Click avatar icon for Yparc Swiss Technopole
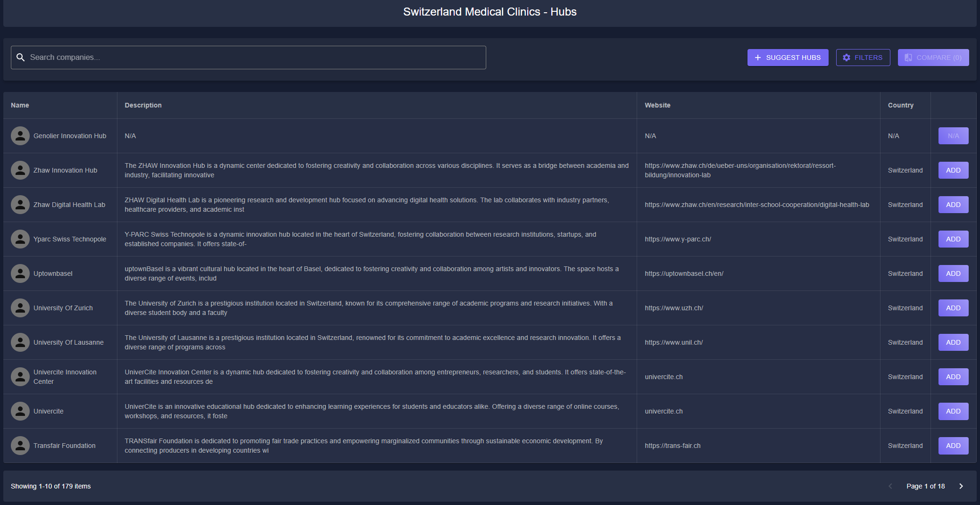Viewport: 980px width, 505px height. coord(20,239)
